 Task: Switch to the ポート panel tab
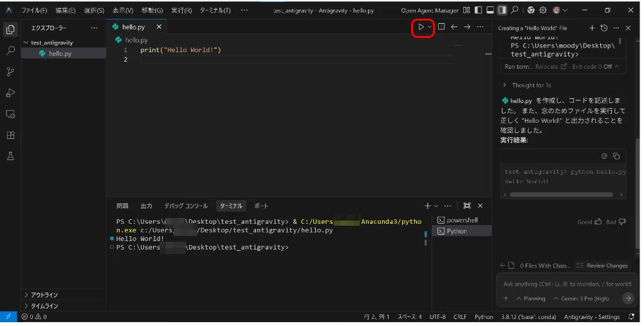point(261,206)
